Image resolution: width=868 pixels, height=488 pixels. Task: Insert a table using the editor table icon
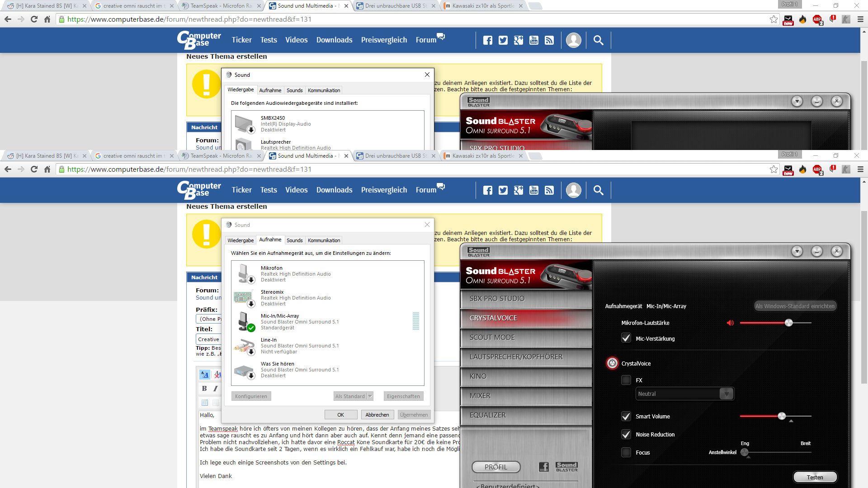(x=205, y=403)
